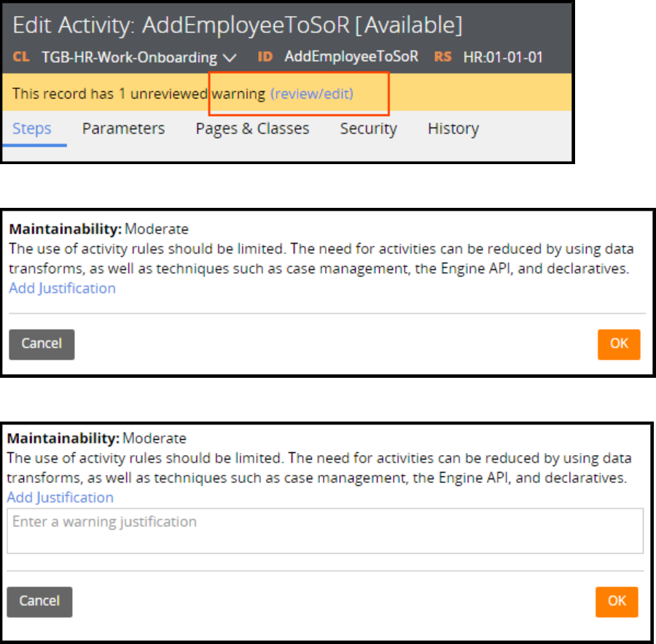The image size is (656, 644).
Task: Click Add Justification above the justification text box
Action: (x=60, y=497)
